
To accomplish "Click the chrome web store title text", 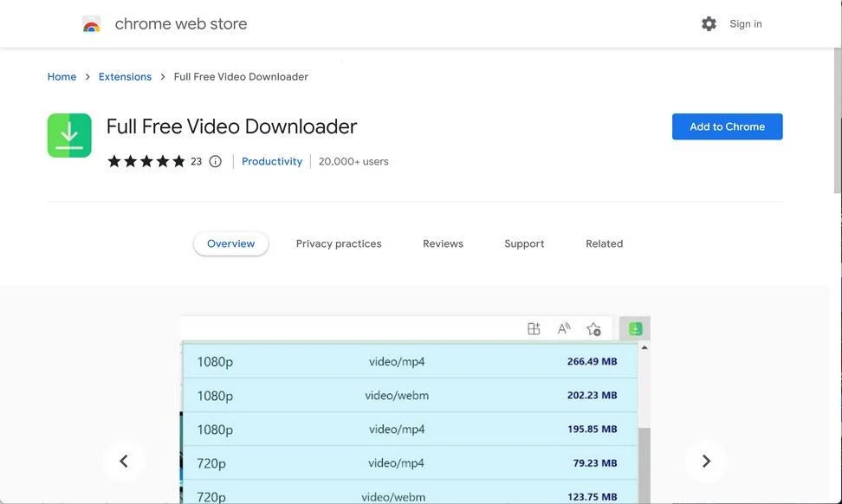I will 181,23.
